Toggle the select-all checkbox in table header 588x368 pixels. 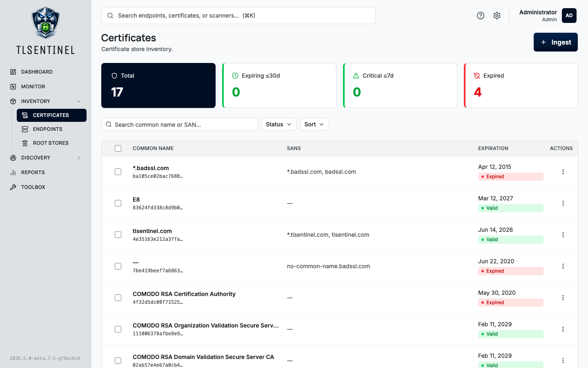(x=118, y=148)
